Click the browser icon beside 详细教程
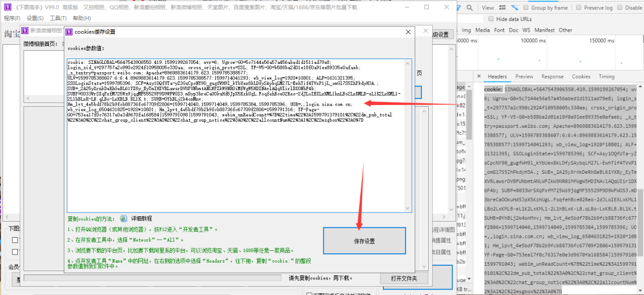The height and width of the screenshot is (295, 644). pyautogui.click(x=123, y=219)
